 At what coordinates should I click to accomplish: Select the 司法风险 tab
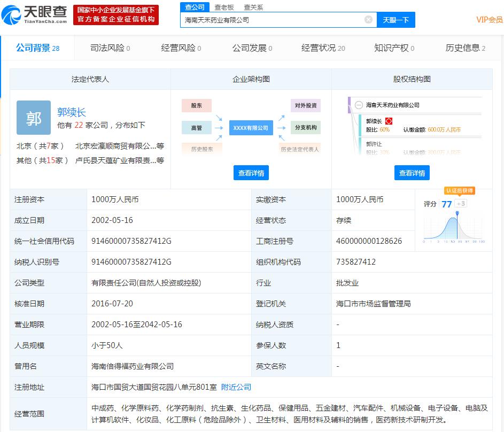[110, 48]
